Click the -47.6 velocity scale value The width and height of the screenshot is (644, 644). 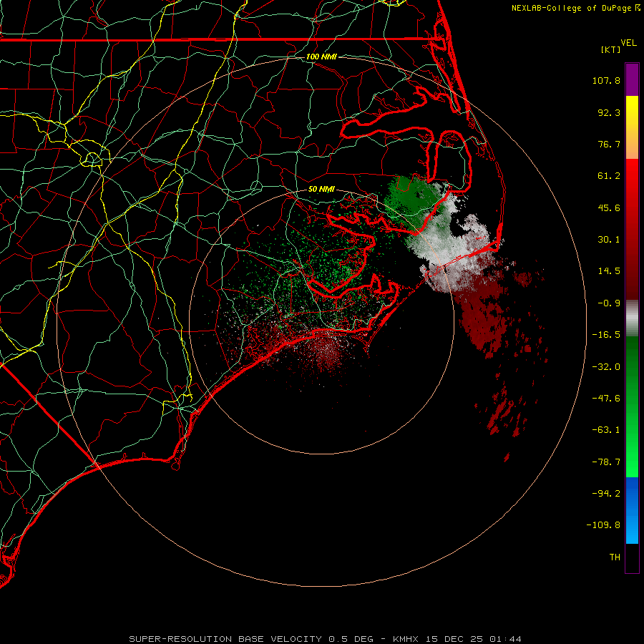point(606,399)
